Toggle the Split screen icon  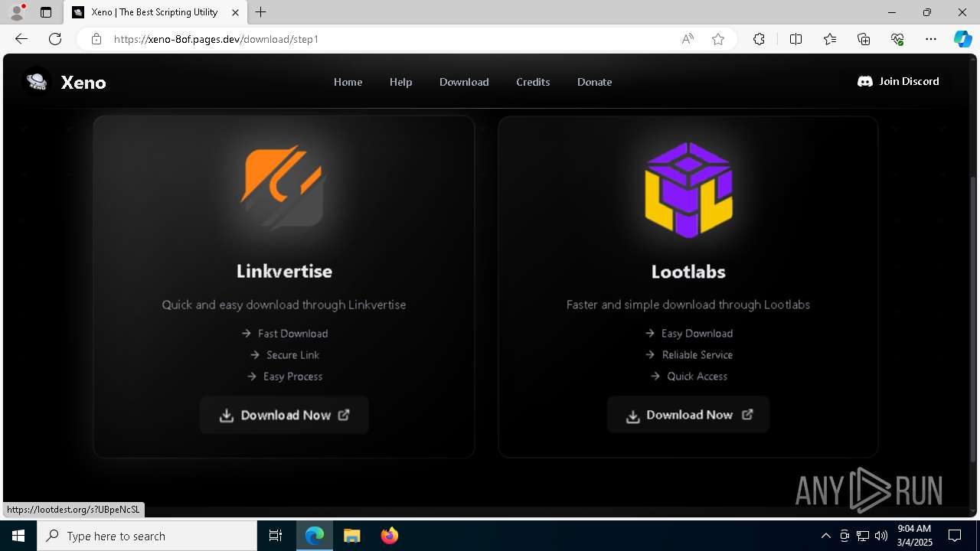(x=795, y=39)
